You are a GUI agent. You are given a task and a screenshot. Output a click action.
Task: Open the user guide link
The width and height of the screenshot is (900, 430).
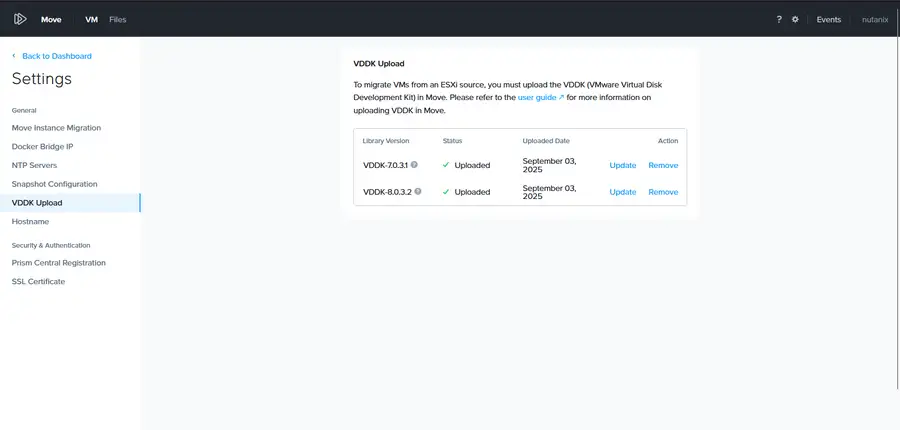tap(541, 98)
